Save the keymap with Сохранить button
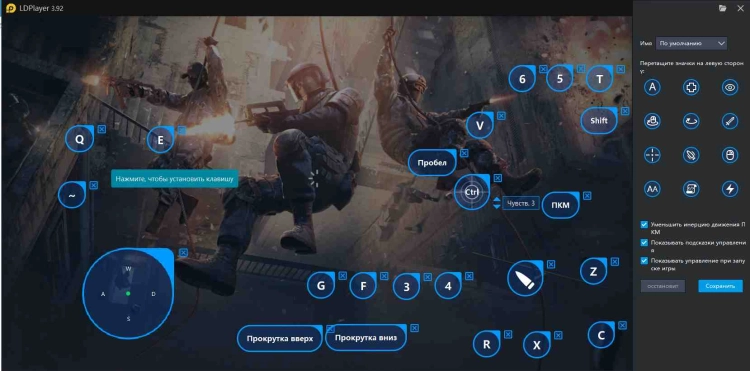 [720, 286]
